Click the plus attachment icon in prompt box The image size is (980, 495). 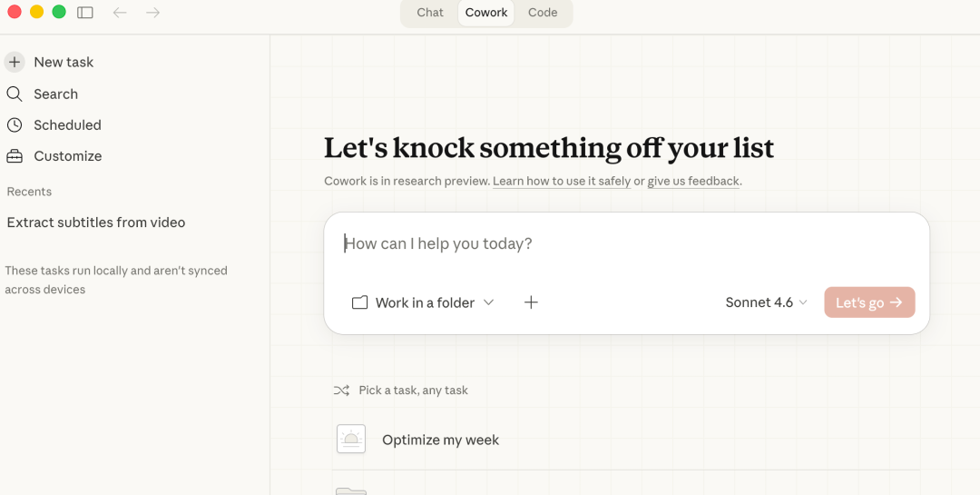(x=532, y=302)
